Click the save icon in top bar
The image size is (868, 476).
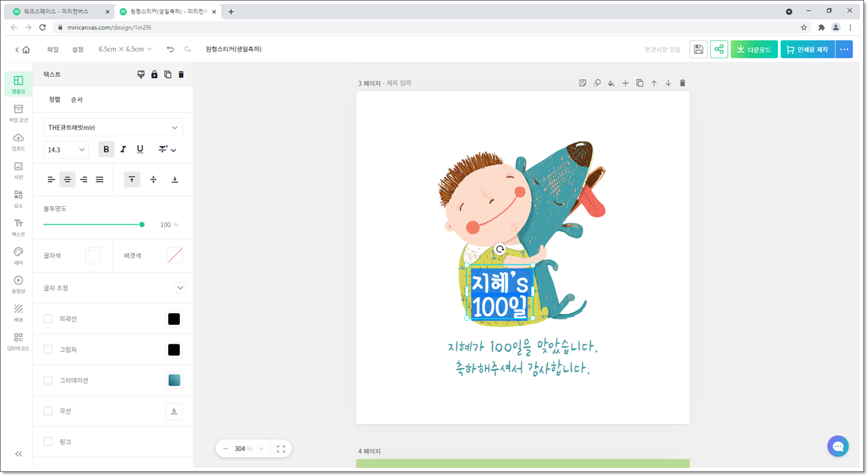coord(698,49)
